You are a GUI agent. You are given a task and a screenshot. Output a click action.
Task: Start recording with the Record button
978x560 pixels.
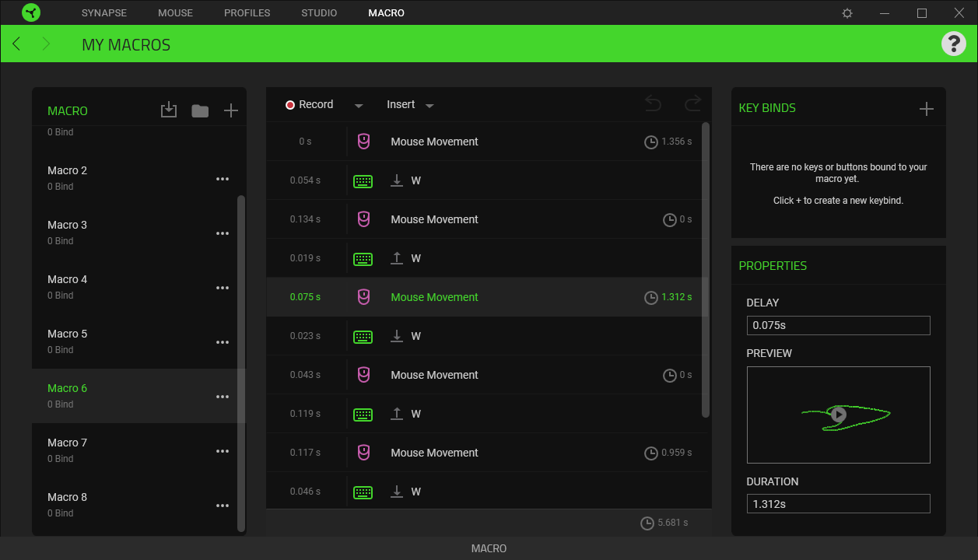(x=309, y=104)
